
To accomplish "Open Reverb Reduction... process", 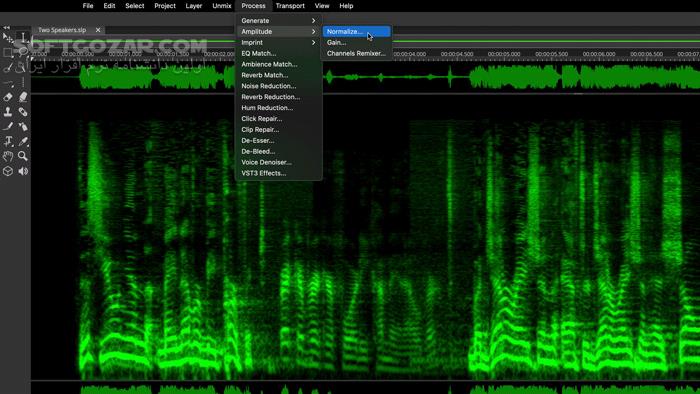I will (279, 97).
